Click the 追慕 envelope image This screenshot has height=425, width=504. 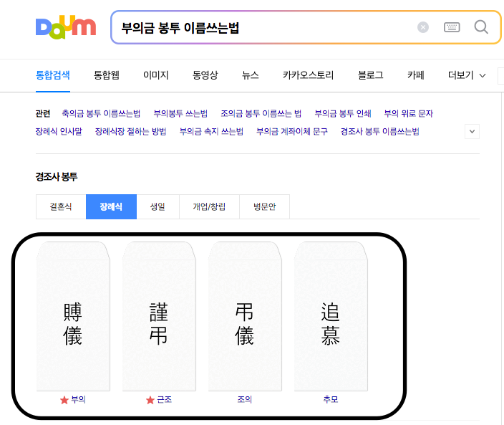pos(331,317)
